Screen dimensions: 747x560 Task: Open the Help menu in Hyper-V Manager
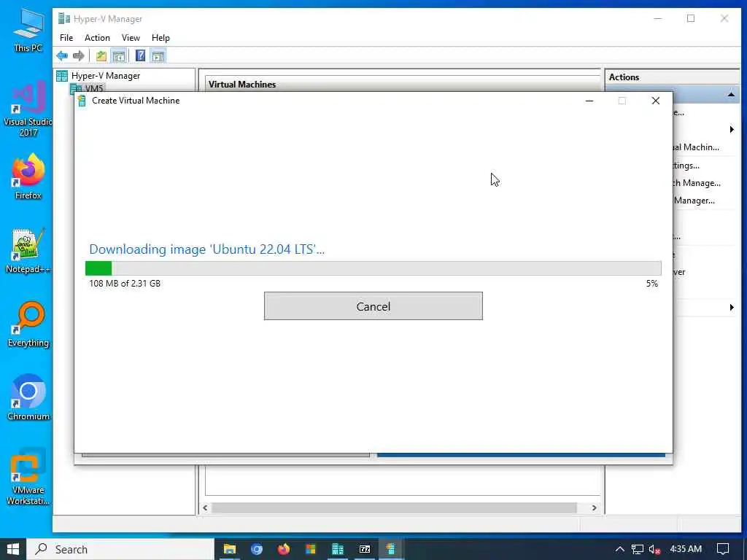pos(160,38)
